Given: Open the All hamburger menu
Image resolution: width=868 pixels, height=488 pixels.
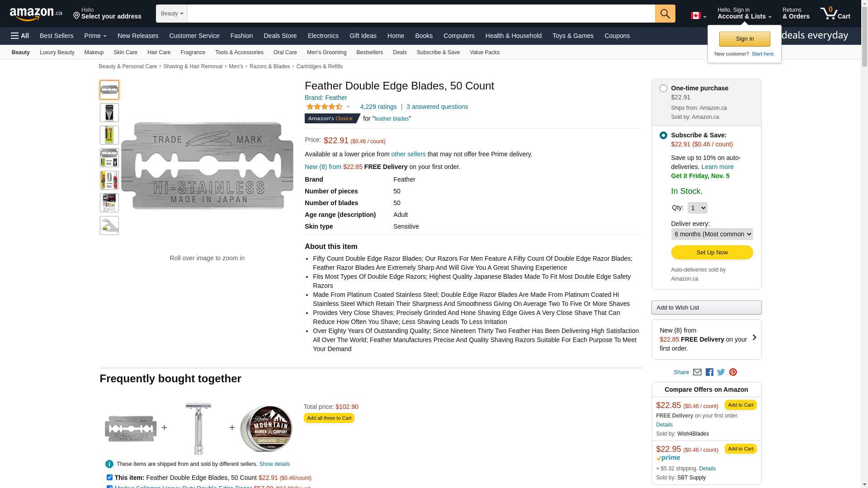Looking at the screenshot, I should [20, 36].
